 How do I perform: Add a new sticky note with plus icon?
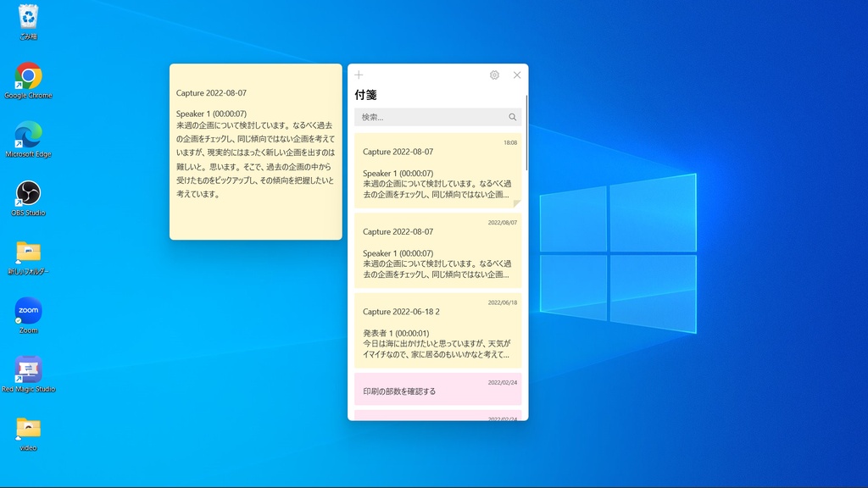coord(359,75)
